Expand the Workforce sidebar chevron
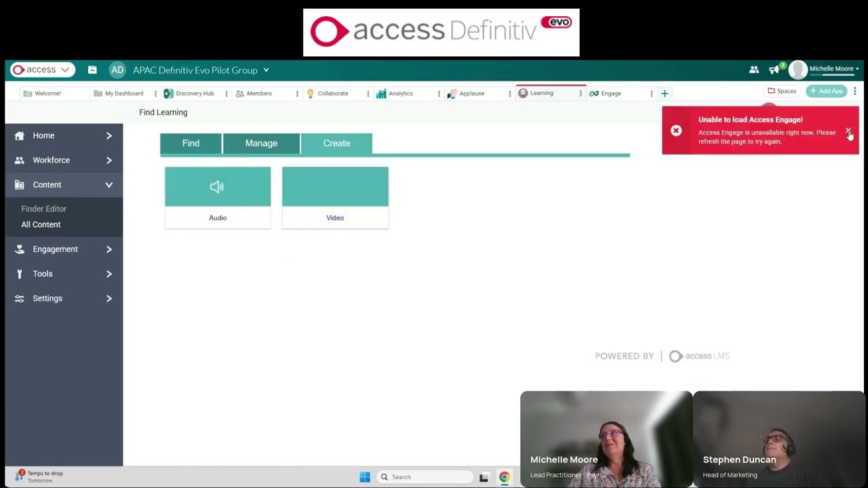The height and width of the screenshot is (488, 868). 109,160
